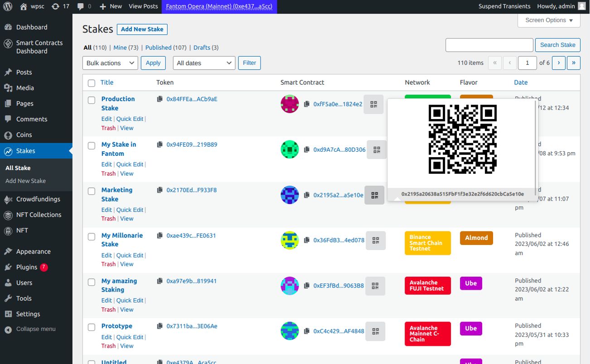Go to next page of stakes
This screenshot has width=590, height=364.
tap(559, 63)
